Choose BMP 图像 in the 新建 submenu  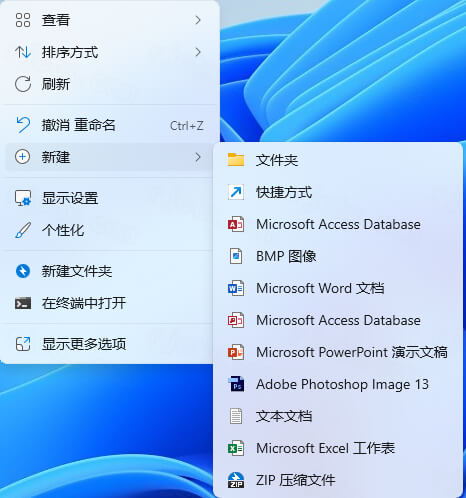pyautogui.click(x=338, y=256)
